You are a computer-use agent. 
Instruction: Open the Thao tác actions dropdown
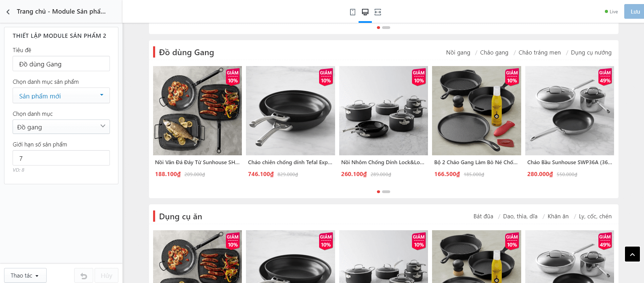pyautogui.click(x=25, y=276)
